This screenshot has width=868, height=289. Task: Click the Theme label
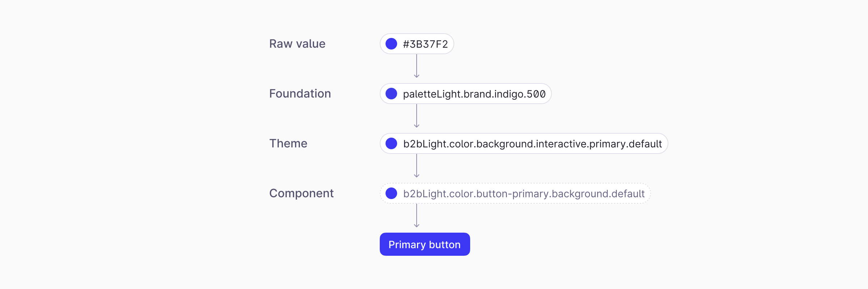point(288,143)
